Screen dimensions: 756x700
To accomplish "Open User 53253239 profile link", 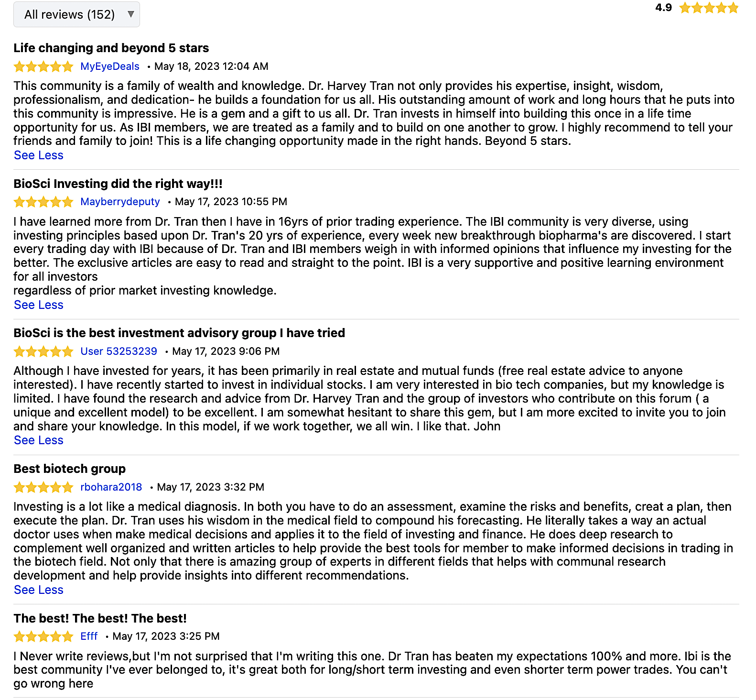I will click(x=119, y=351).
